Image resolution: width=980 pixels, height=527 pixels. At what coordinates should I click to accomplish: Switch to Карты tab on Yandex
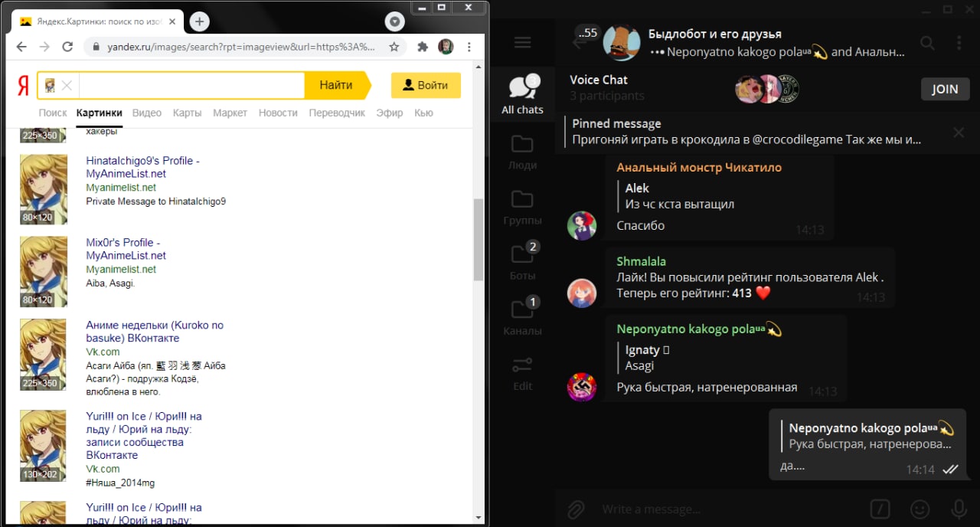click(187, 113)
